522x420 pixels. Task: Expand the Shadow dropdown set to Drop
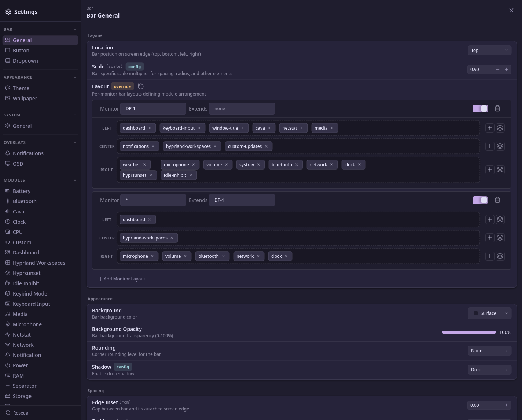489,370
